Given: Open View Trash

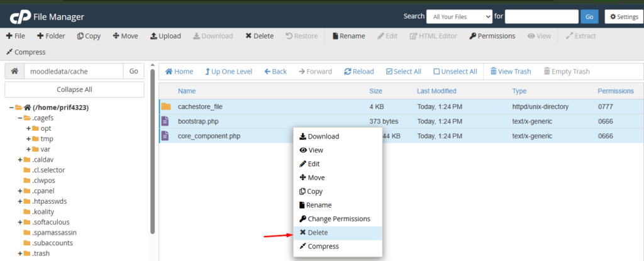Looking at the screenshot, I should tap(511, 72).
